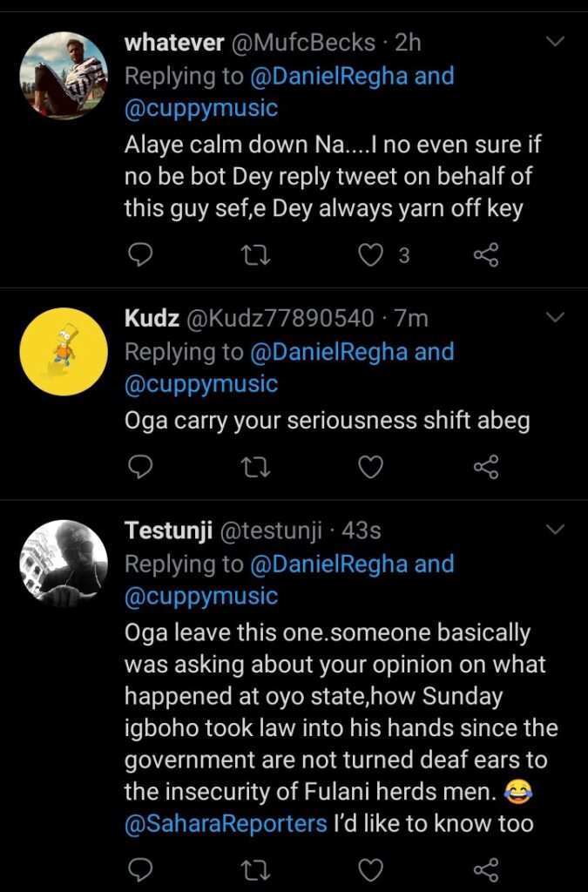Retweet the MufcBecks tweet
Image resolution: width=588 pixels, height=892 pixels.
[255, 255]
